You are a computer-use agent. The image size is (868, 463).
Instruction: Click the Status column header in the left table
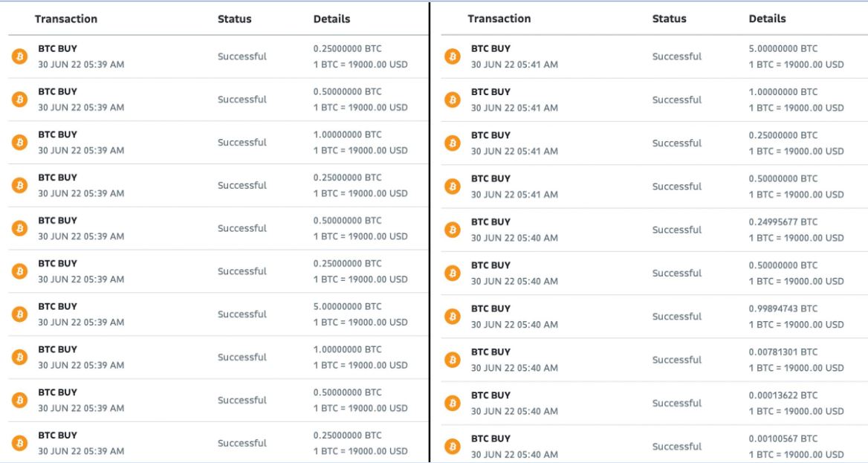(234, 19)
